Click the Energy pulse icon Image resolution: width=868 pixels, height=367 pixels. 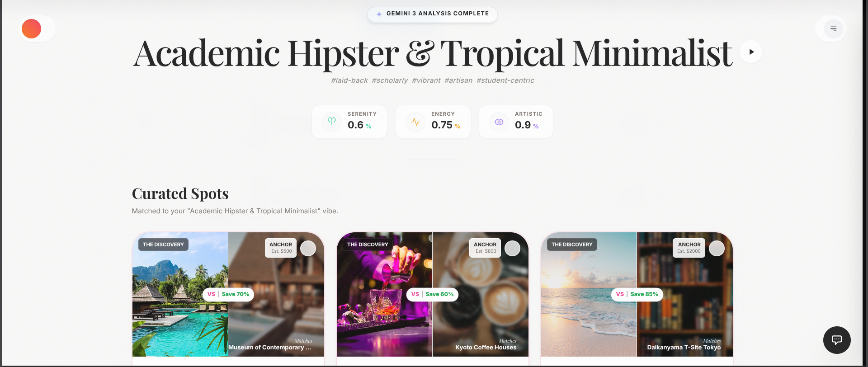[x=415, y=122]
